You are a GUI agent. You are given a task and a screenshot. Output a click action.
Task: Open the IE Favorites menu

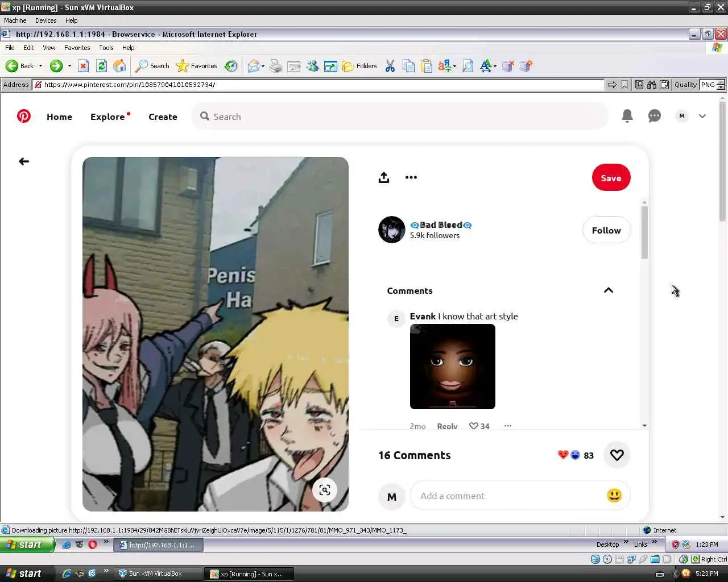(77, 48)
